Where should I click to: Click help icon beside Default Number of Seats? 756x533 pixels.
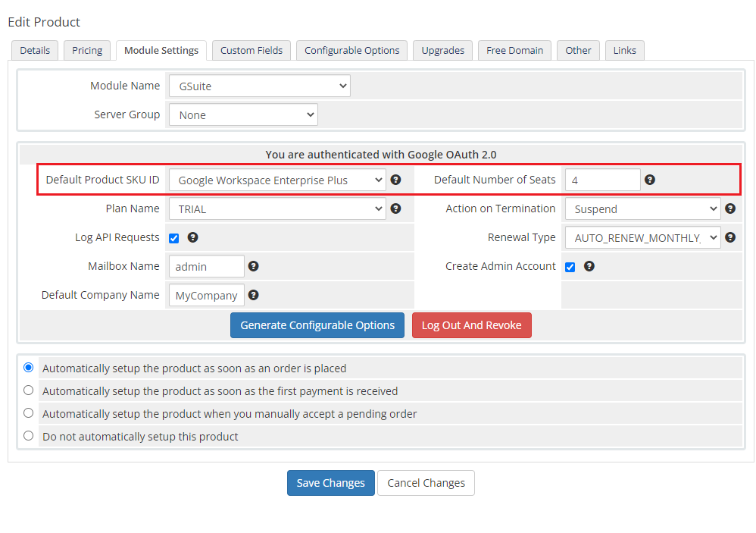650,180
